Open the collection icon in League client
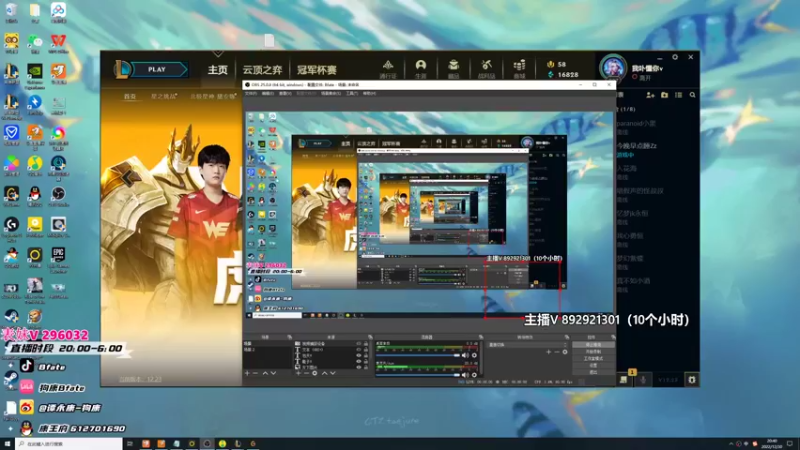This screenshot has width=800, height=450. tap(453, 65)
